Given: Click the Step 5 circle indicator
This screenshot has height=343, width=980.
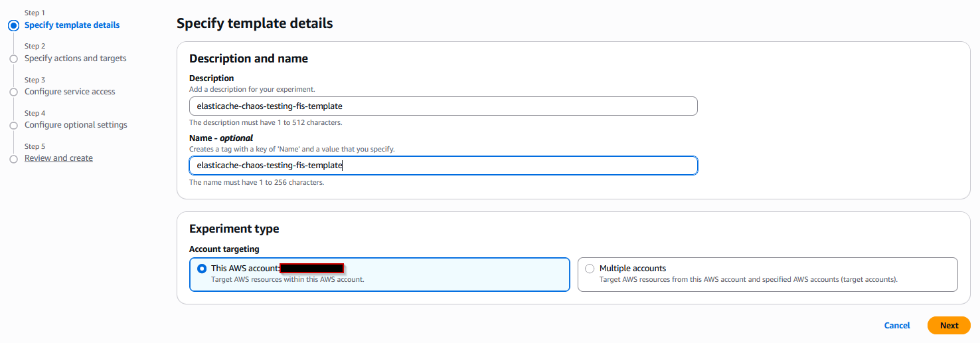Looking at the screenshot, I should (13, 159).
